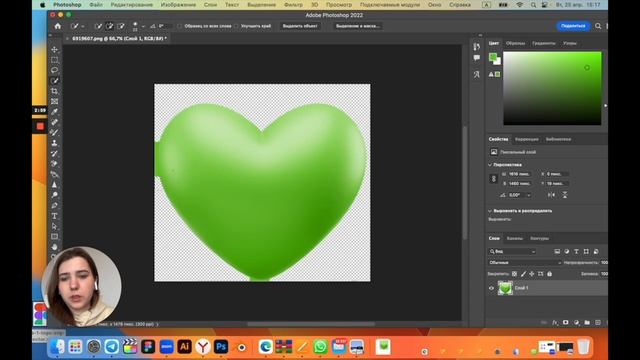Toggle width-height link in Properties

pos(493,179)
